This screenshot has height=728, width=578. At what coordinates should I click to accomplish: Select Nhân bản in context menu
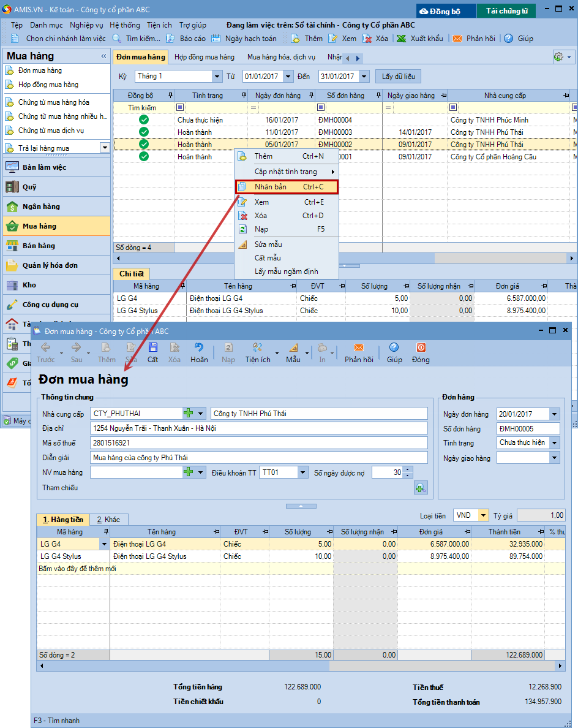click(286, 187)
